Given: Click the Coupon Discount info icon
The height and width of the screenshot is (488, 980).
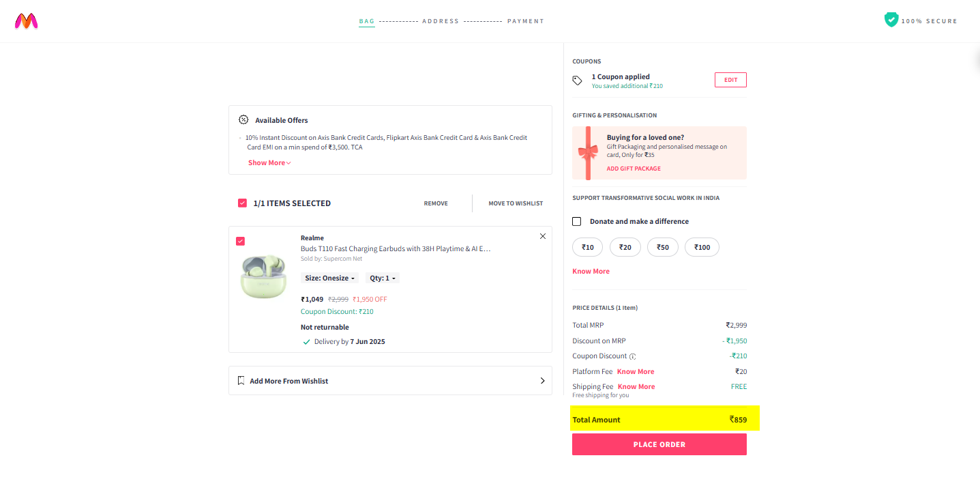Looking at the screenshot, I should pyautogui.click(x=633, y=356).
